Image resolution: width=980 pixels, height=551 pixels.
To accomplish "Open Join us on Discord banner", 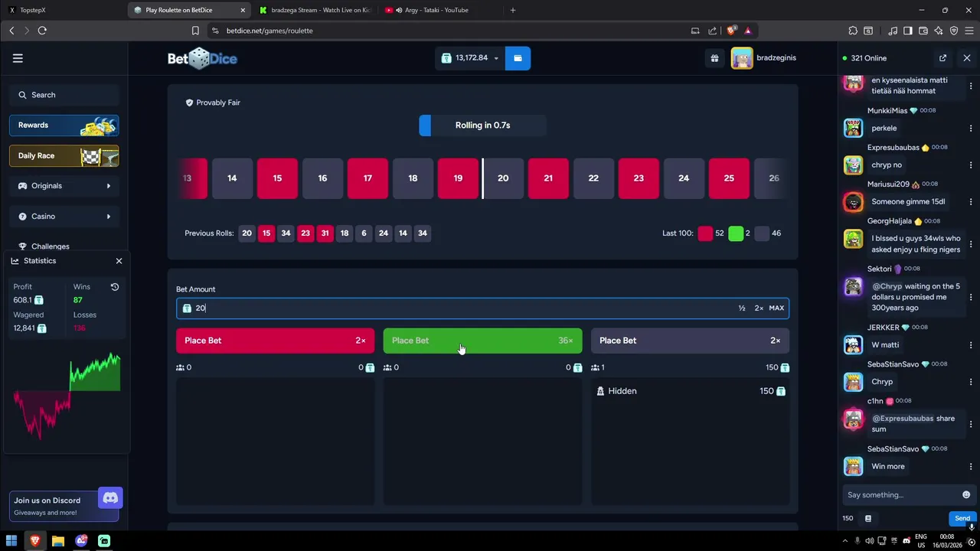I will 66,506.
